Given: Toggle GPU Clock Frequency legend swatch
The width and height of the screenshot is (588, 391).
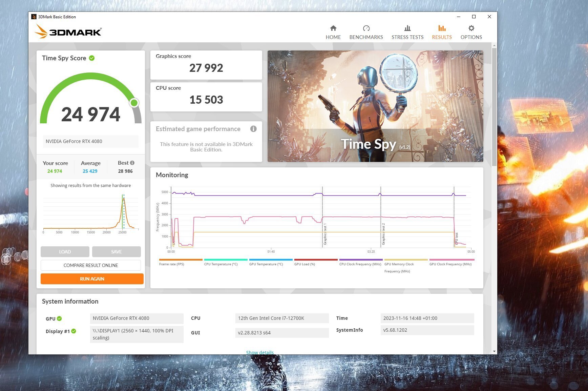Looking at the screenshot, I should tap(451, 260).
